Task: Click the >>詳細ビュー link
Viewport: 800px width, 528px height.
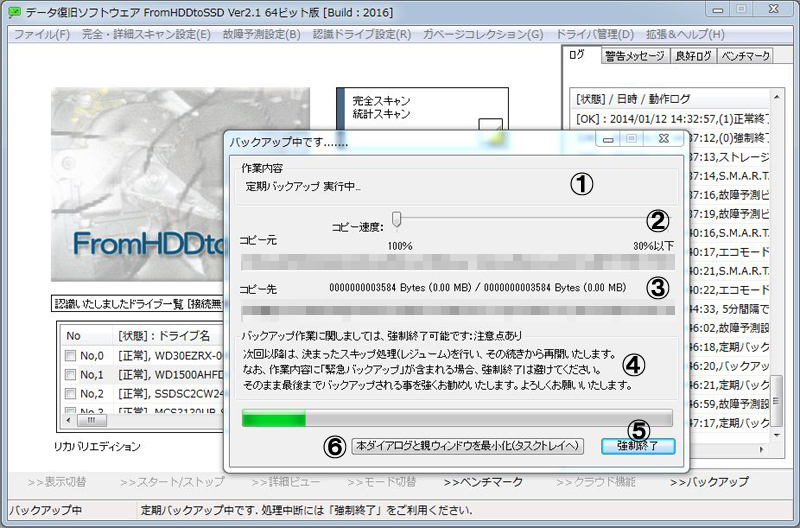Action: 286,482
